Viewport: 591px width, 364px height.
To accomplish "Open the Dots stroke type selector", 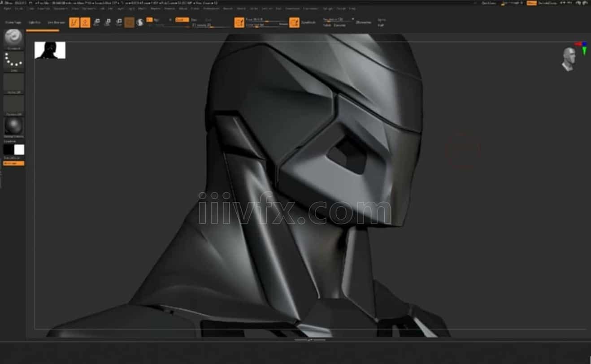I will point(13,61).
